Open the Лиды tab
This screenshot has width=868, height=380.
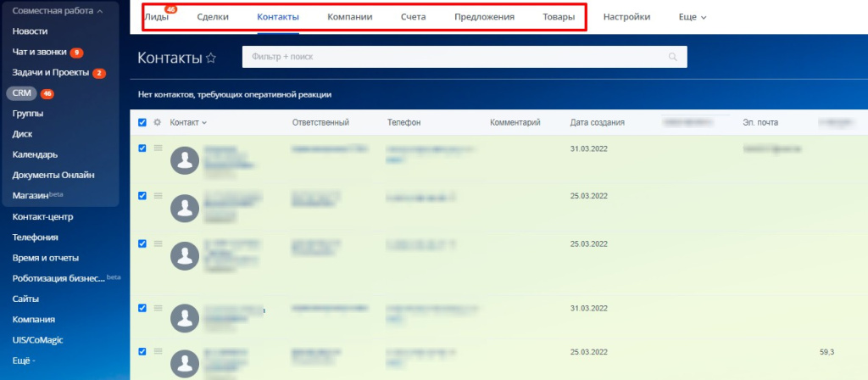pos(157,17)
